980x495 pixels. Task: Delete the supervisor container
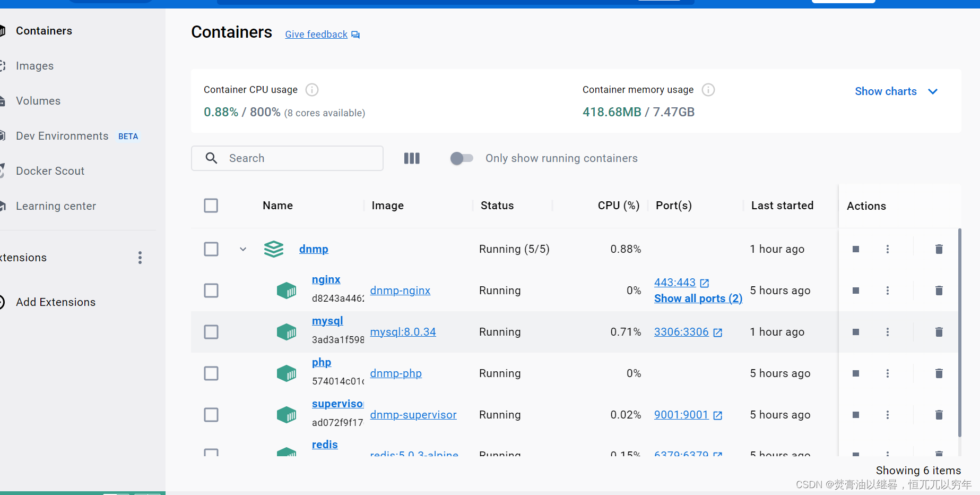click(x=939, y=415)
